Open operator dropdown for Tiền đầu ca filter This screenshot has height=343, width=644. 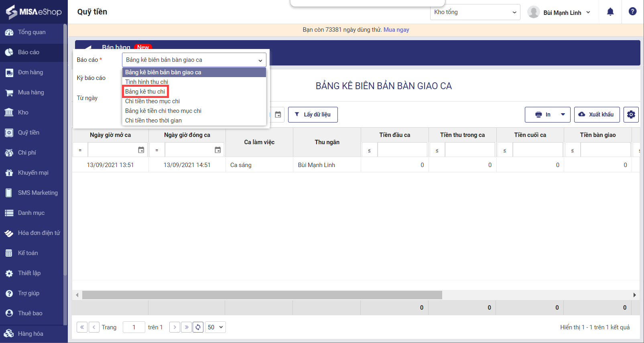[370, 150]
